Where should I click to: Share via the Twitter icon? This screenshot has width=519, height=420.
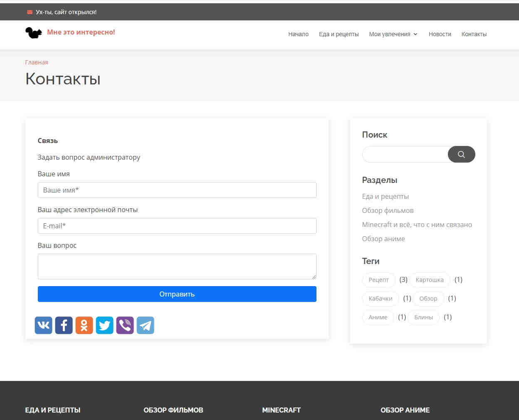point(104,325)
